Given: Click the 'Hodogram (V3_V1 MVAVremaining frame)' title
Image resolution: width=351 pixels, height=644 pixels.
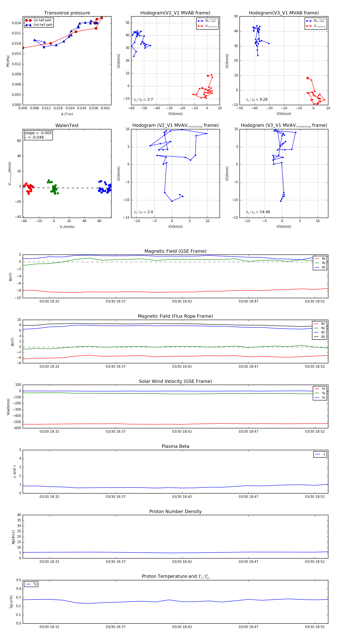Looking at the screenshot, I should click(x=284, y=125).
